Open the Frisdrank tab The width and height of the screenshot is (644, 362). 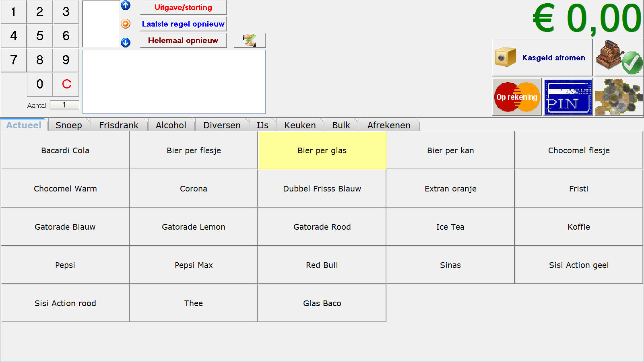click(x=119, y=125)
